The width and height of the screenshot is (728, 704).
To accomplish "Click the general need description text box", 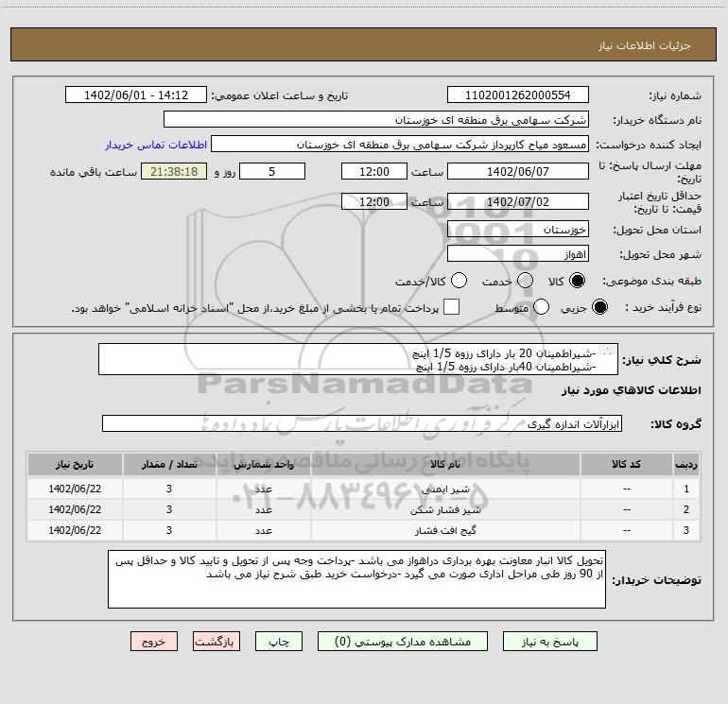I will [x=358, y=359].
